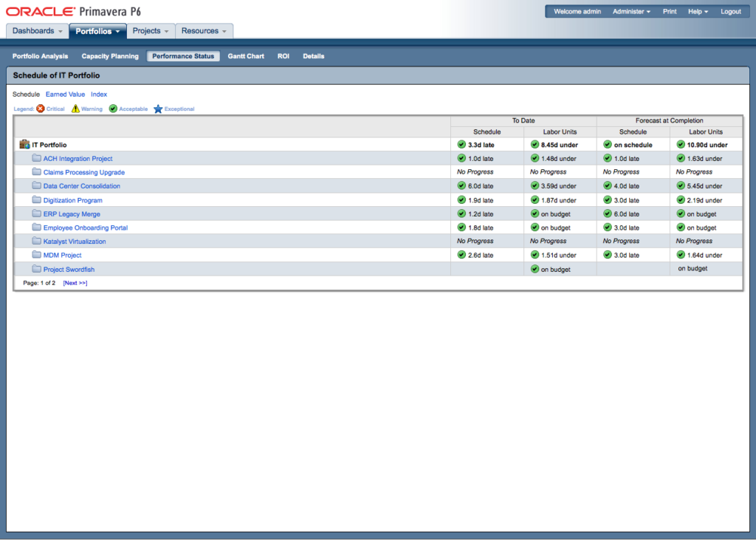Open the Dashboards dropdown menu
756x540 pixels.
[x=35, y=30]
